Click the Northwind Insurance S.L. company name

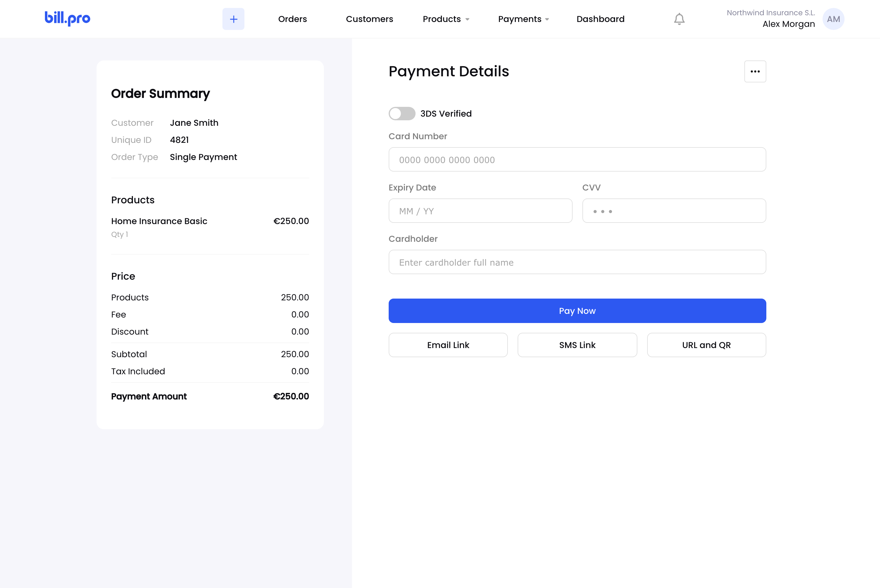pyautogui.click(x=771, y=13)
